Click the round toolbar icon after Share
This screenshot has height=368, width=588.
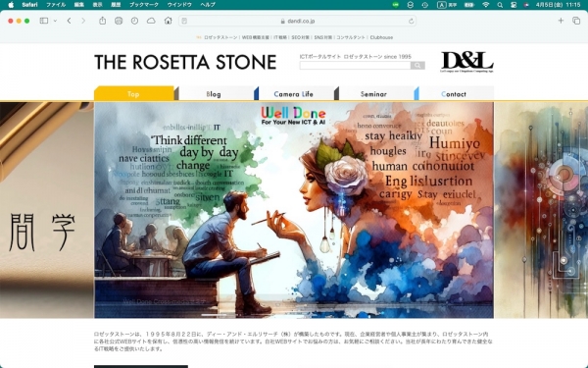(x=119, y=21)
